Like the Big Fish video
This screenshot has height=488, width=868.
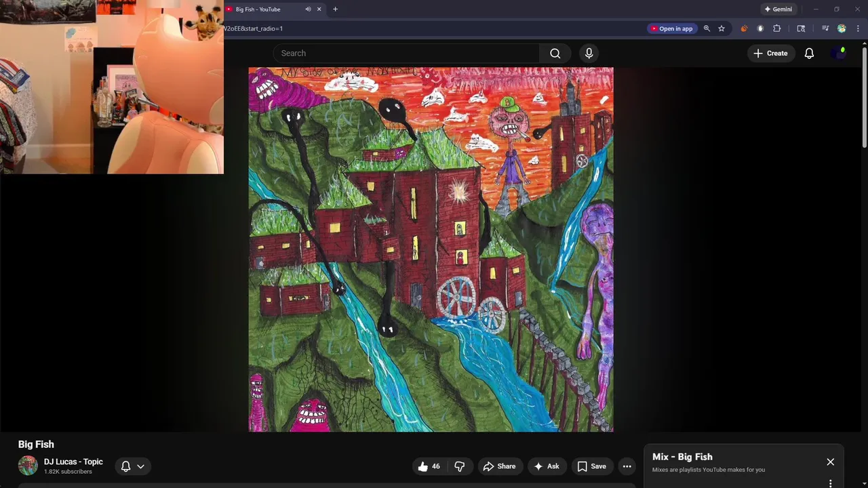click(x=429, y=466)
